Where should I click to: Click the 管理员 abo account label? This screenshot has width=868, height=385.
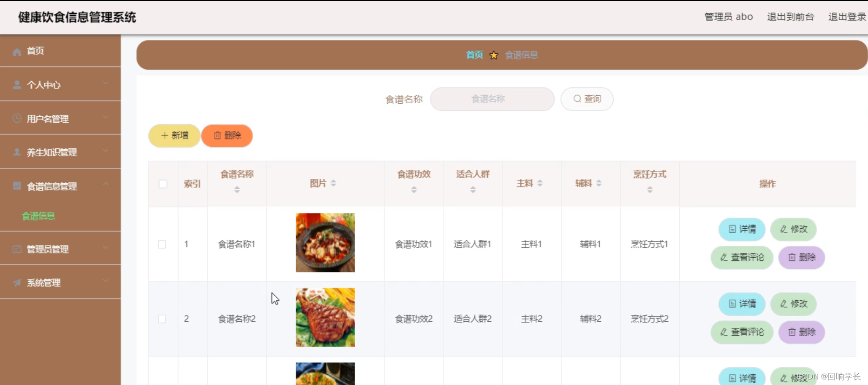[729, 17]
